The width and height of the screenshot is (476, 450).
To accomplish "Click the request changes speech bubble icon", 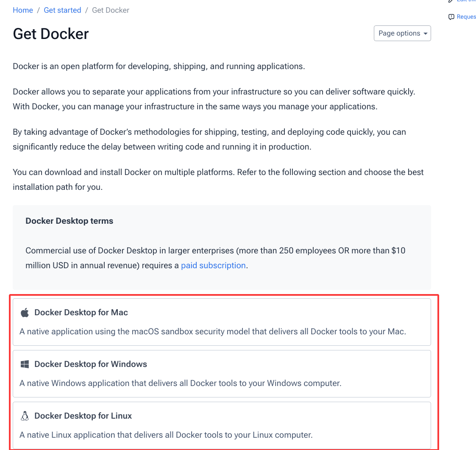I will (x=451, y=17).
